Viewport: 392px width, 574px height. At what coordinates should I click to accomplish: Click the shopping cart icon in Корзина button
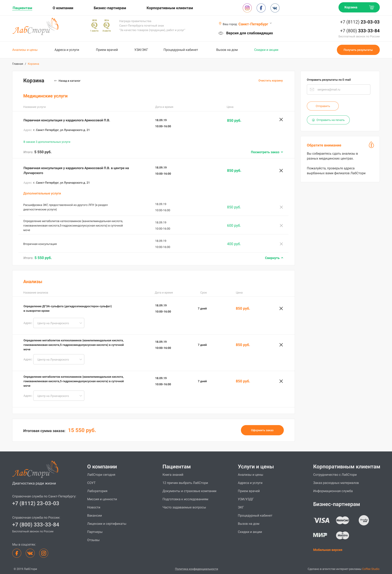click(371, 7)
